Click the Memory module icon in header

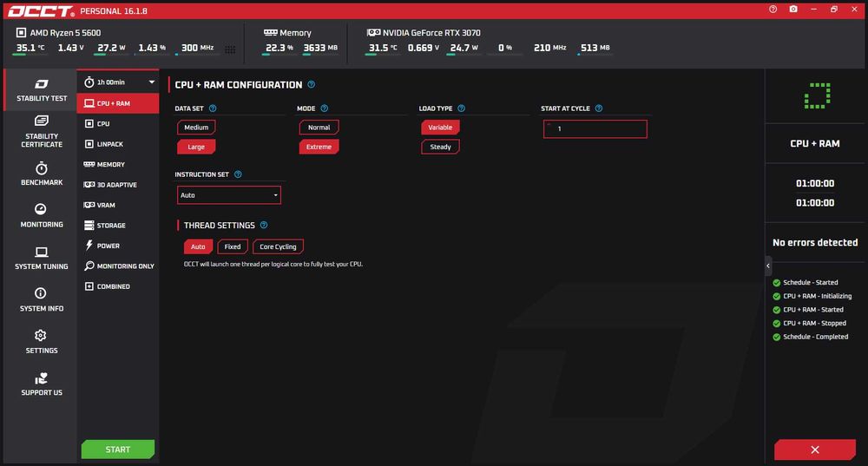tap(270, 33)
